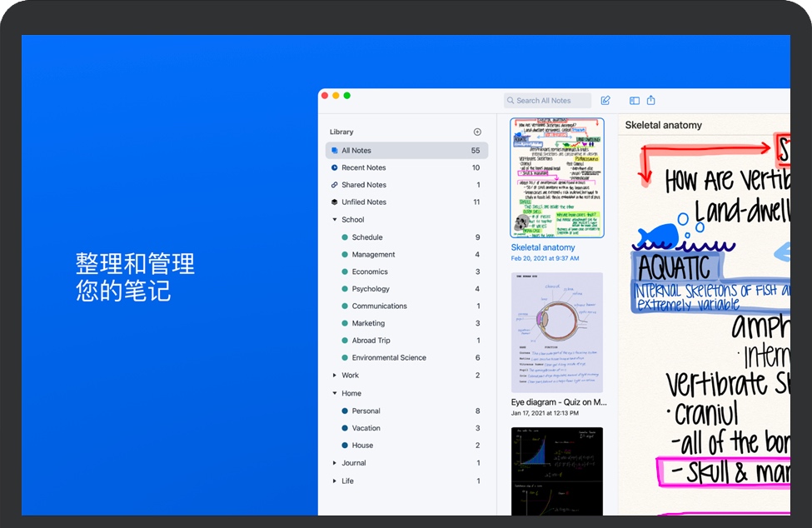Click the Unfiled Notes tray icon

[335, 202]
